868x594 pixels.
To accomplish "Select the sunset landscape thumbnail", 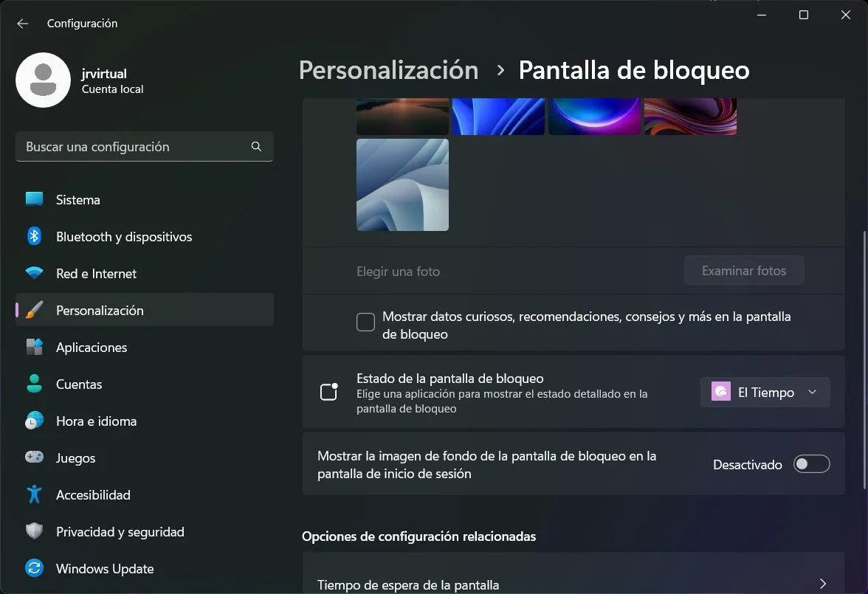I will click(402, 117).
